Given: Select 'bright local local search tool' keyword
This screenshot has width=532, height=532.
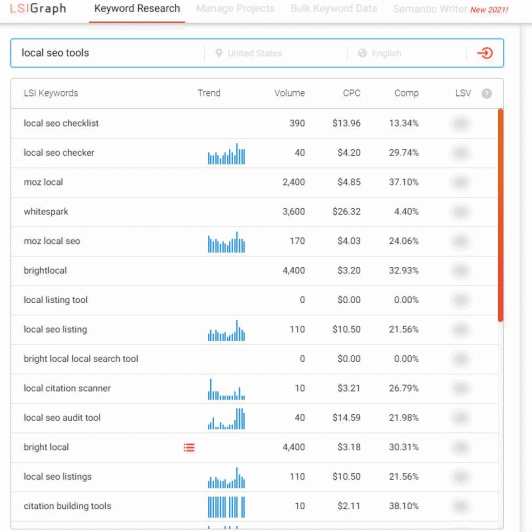Looking at the screenshot, I should click(x=81, y=359).
